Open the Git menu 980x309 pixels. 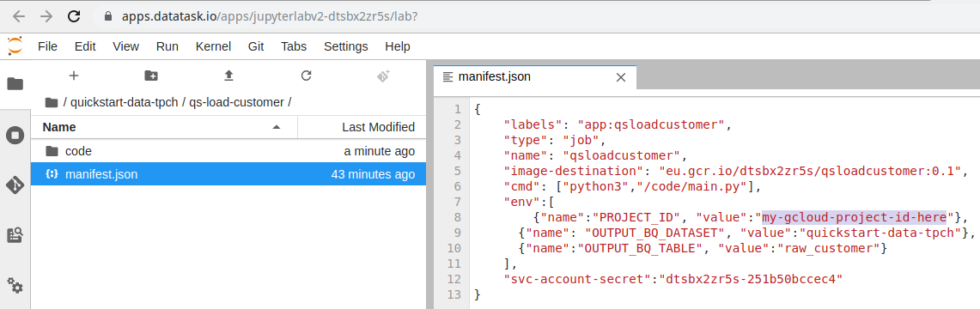[x=256, y=46]
